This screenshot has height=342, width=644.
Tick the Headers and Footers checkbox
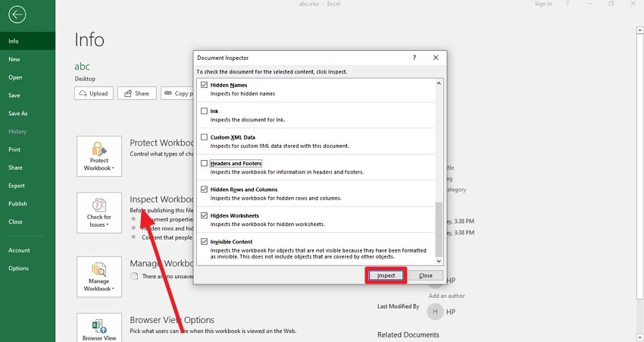(204, 163)
